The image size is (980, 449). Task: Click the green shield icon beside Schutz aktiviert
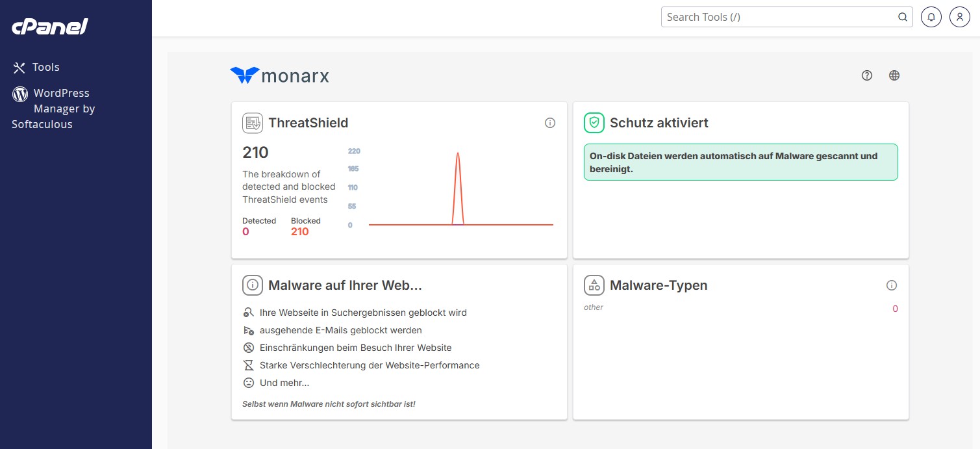click(594, 123)
